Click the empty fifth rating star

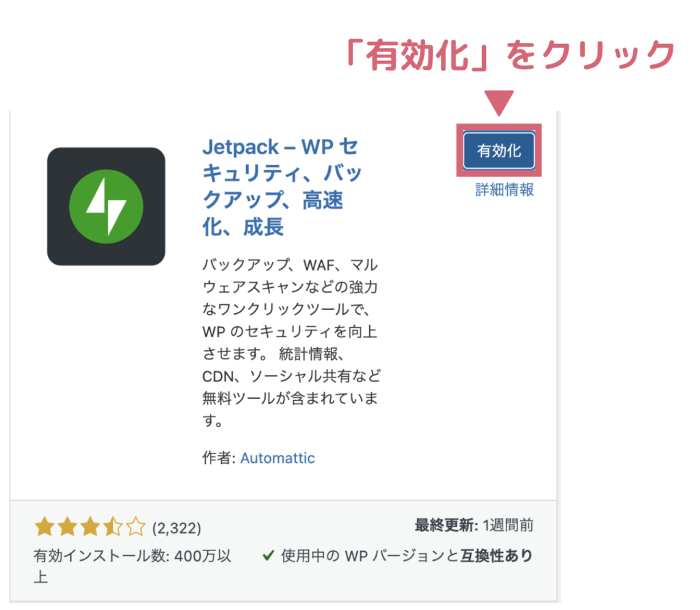tap(136, 527)
